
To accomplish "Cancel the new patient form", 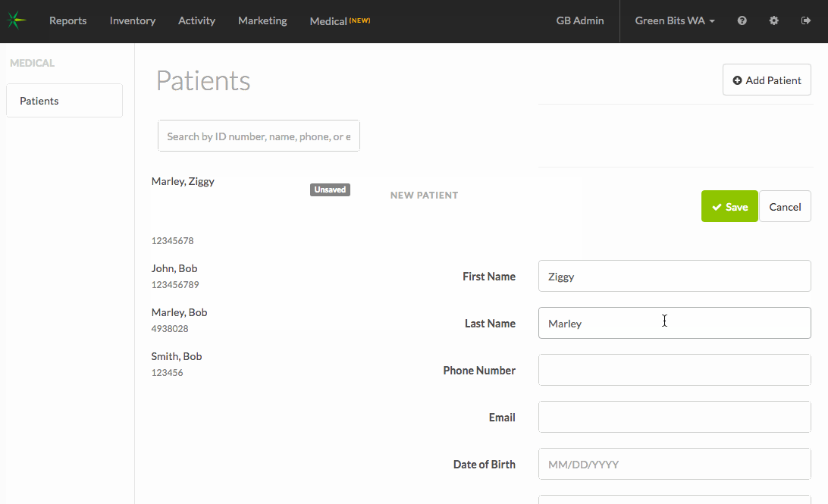I will tap(785, 207).
